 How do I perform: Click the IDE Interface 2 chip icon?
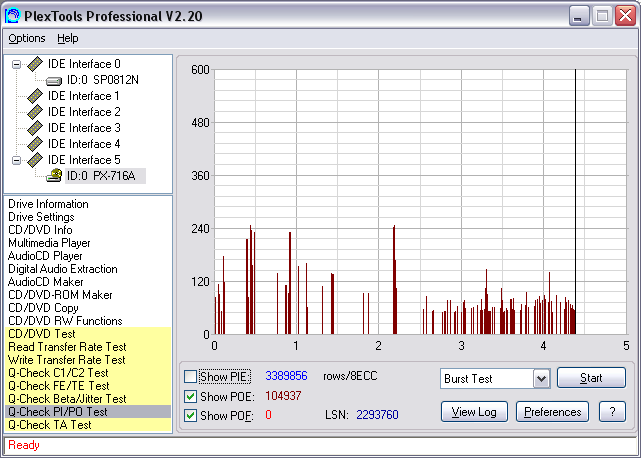coord(35,112)
